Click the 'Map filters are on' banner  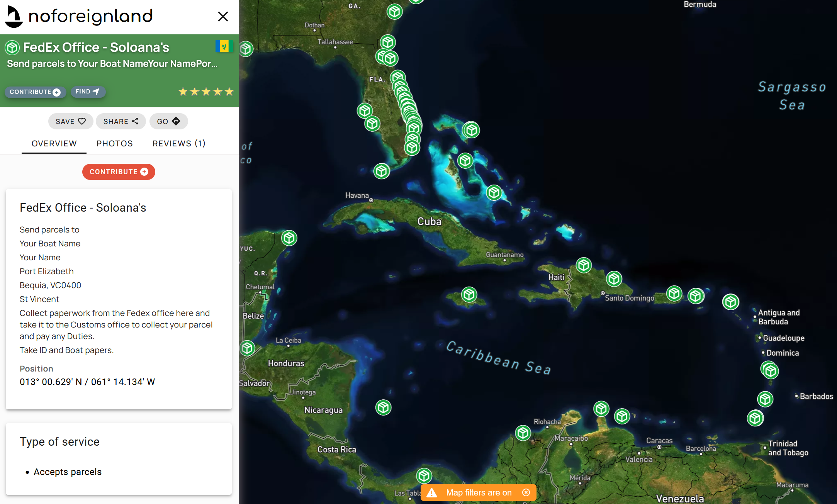click(x=479, y=493)
